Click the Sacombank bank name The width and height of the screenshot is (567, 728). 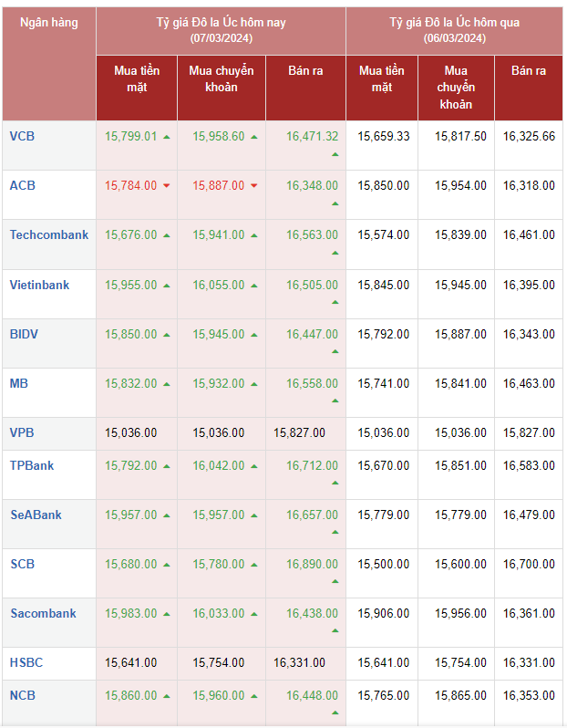point(43,613)
